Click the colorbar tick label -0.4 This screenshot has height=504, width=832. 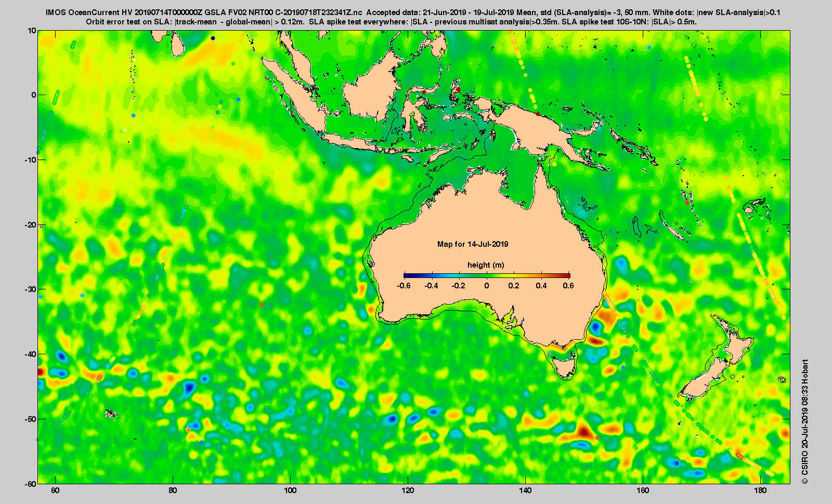coord(432,286)
